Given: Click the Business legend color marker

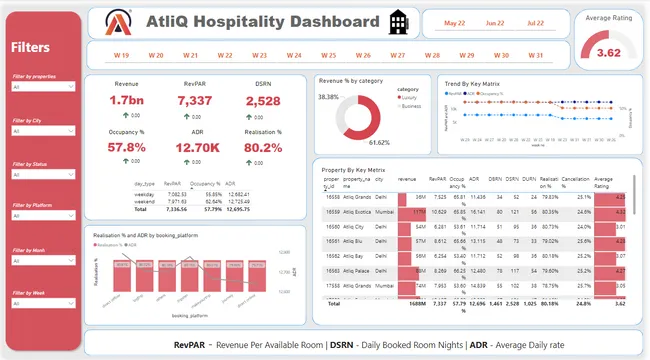Looking at the screenshot, I should 399,106.
